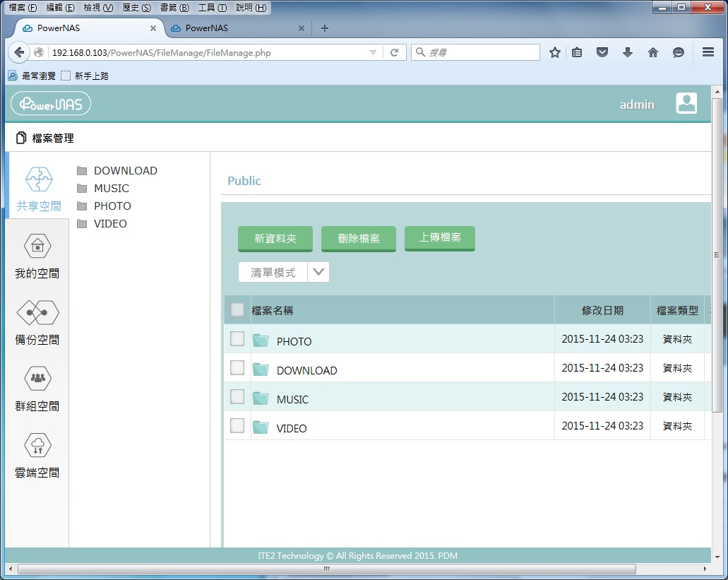The width and height of the screenshot is (728, 580).
Task: Open the 說明 (H) menu
Action: tap(251, 8)
